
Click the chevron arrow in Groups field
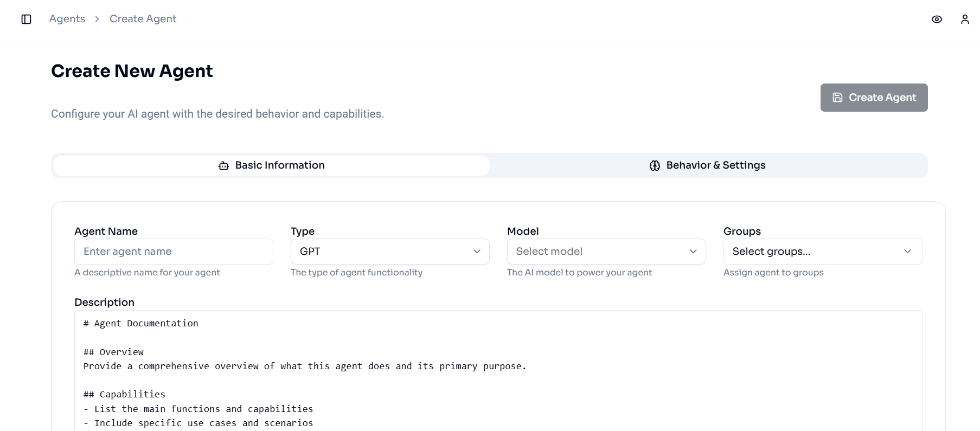(907, 252)
